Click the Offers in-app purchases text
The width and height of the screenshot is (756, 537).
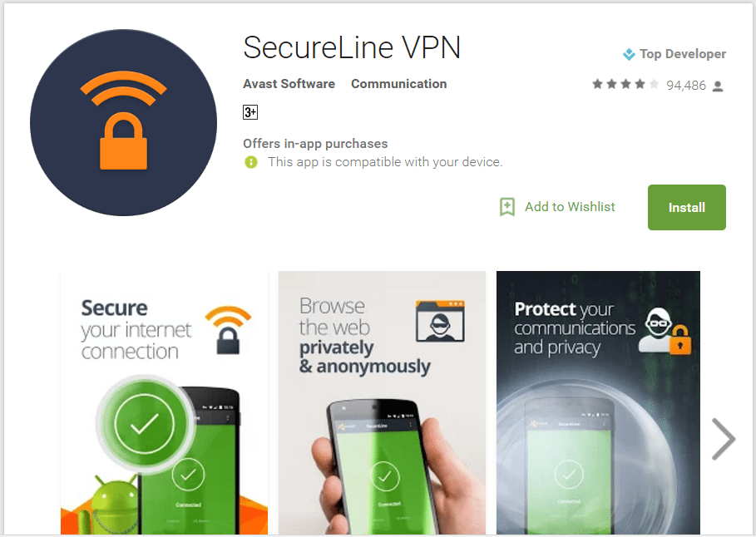315,144
